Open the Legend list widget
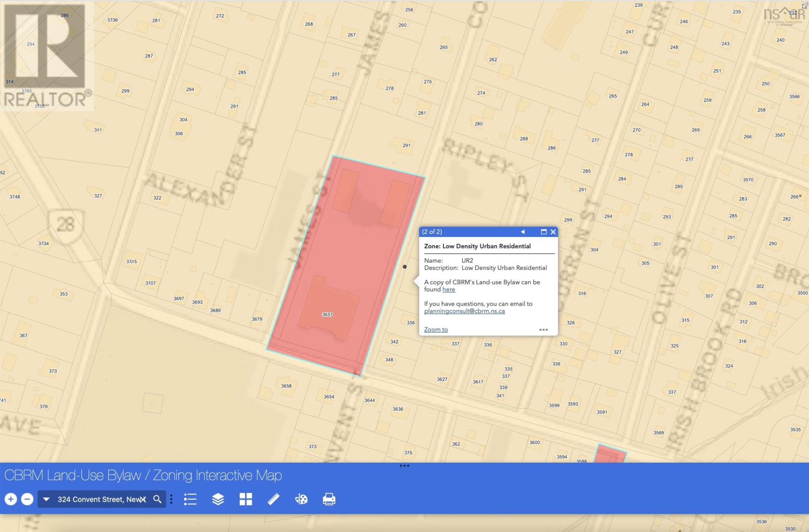The width and height of the screenshot is (809, 532). 190,499
